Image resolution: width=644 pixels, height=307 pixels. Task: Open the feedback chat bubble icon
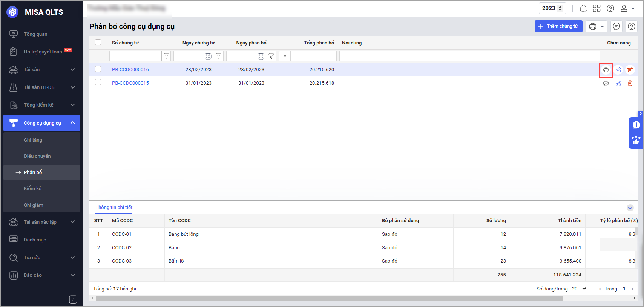point(616,26)
